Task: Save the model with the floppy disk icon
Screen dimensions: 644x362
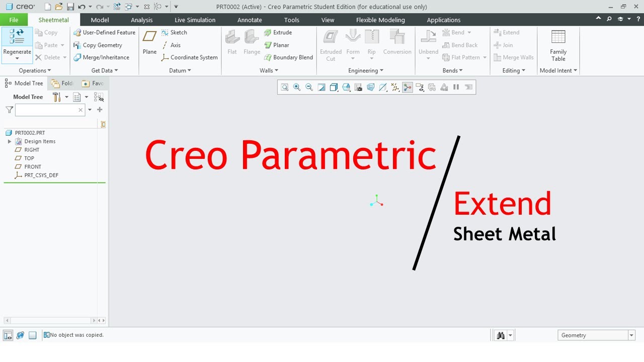Action: point(70,7)
